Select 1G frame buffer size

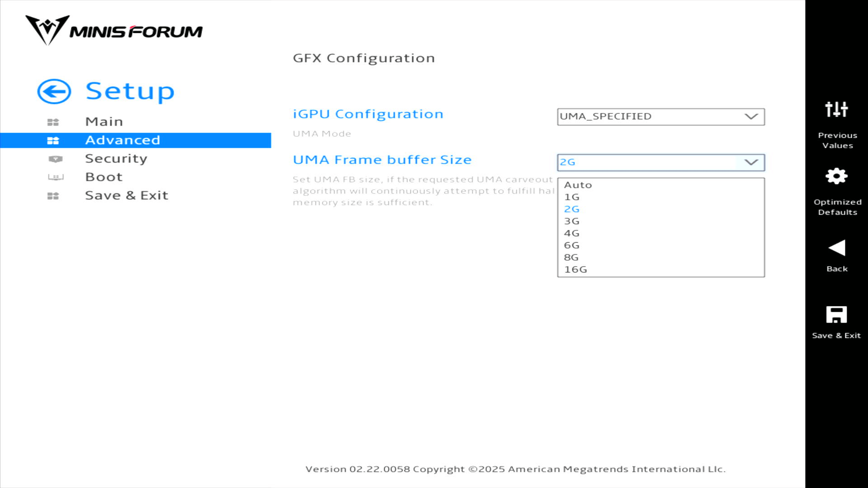point(571,197)
